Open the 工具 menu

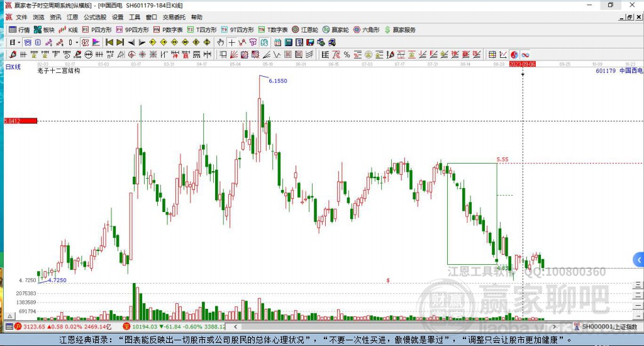point(135,17)
